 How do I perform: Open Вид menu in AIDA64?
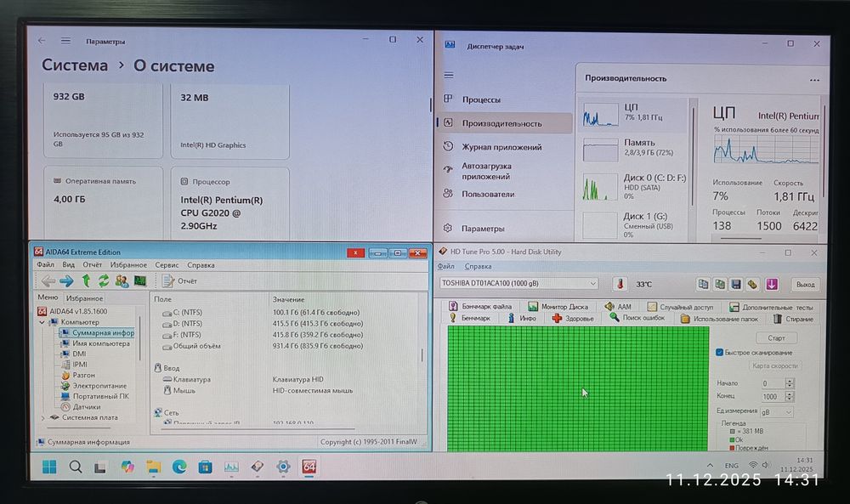tap(68, 265)
